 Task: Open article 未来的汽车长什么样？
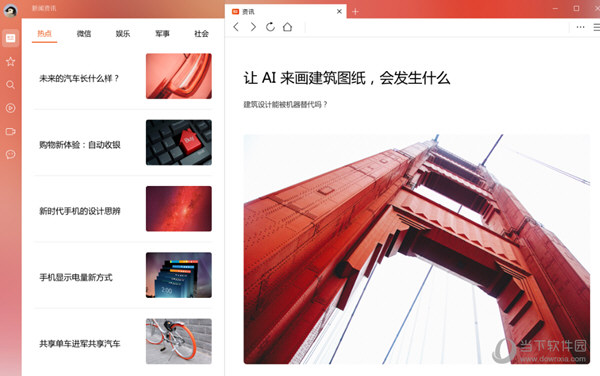(x=79, y=78)
